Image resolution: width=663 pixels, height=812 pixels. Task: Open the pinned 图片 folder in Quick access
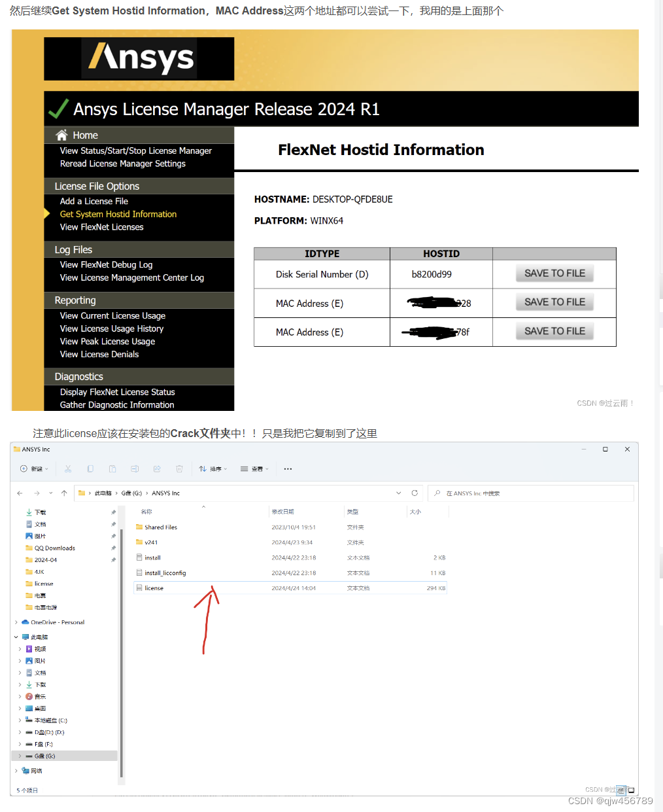pyautogui.click(x=41, y=536)
